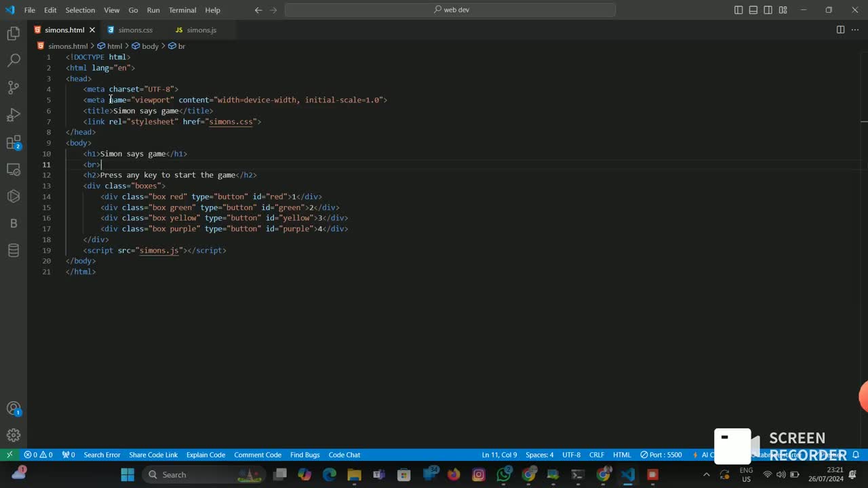Click the Split Editor Right icon
The image size is (868, 488).
[x=840, y=30]
